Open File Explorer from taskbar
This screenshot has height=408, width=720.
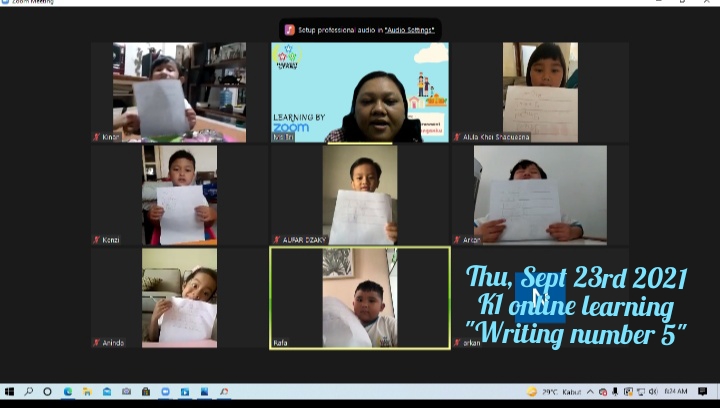click(x=87, y=391)
